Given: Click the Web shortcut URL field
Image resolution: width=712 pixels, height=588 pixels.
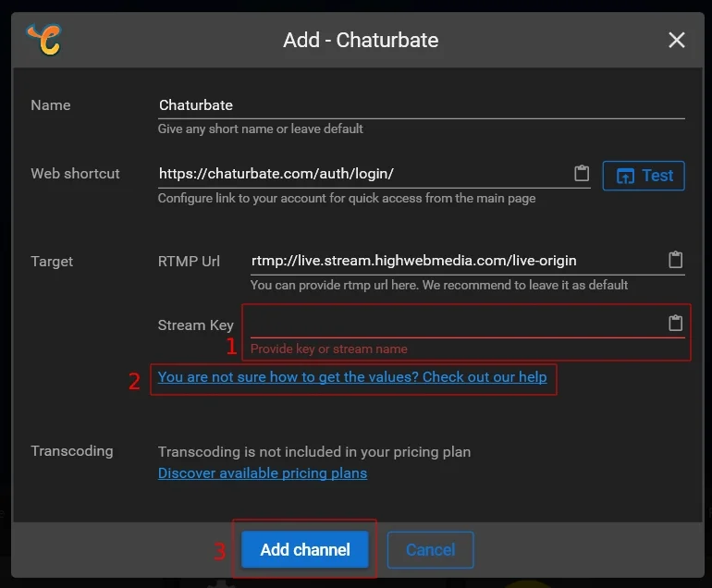Looking at the screenshot, I should [x=362, y=174].
